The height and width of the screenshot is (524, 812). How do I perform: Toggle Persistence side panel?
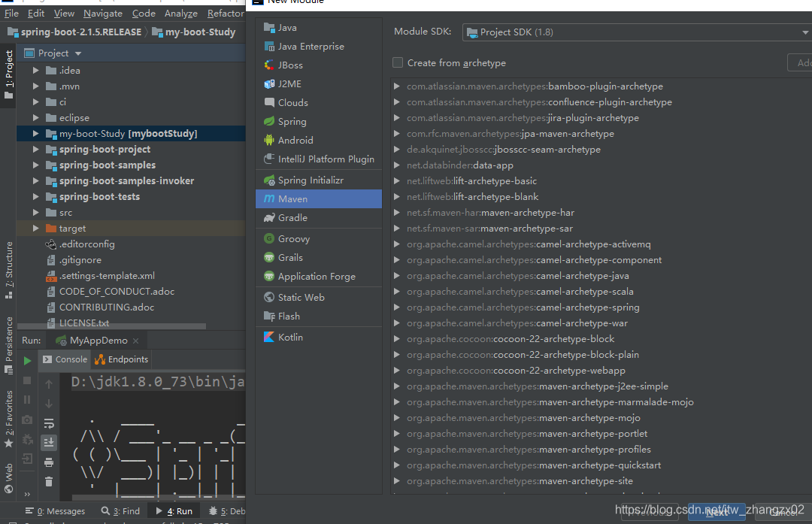[x=9, y=345]
